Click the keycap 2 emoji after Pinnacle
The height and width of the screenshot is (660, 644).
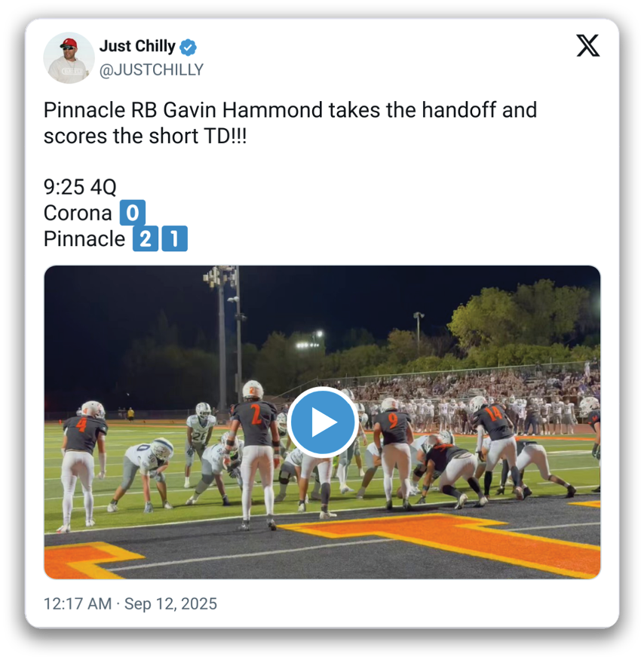click(x=146, y=238)
